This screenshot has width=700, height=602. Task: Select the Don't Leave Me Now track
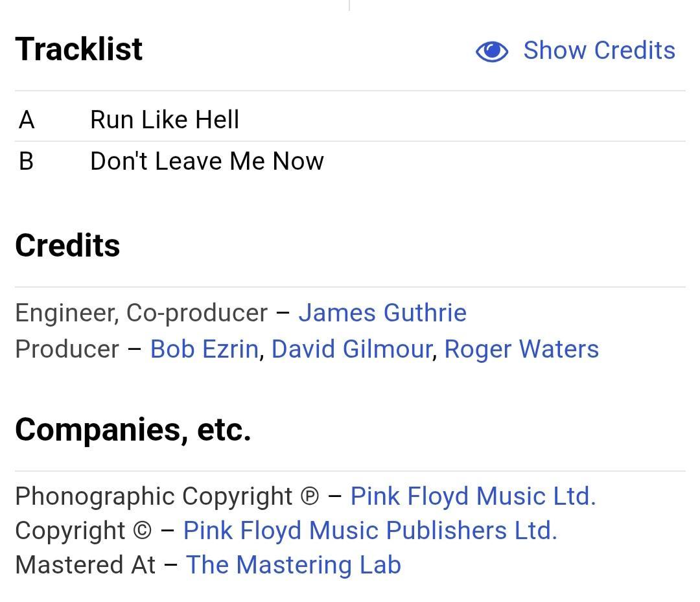tap(207, 161)
